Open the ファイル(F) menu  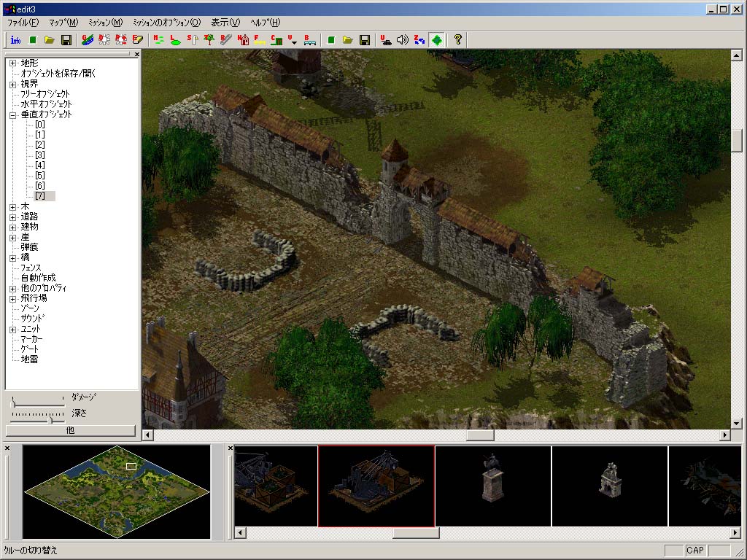coord(23,23)
